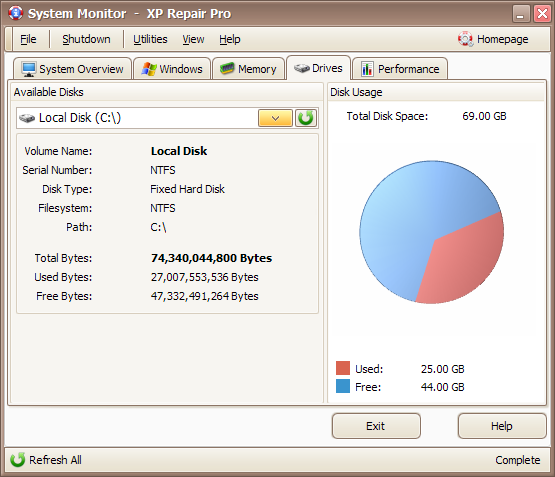Click the Serial Number value NTFS

coord(163,170)
